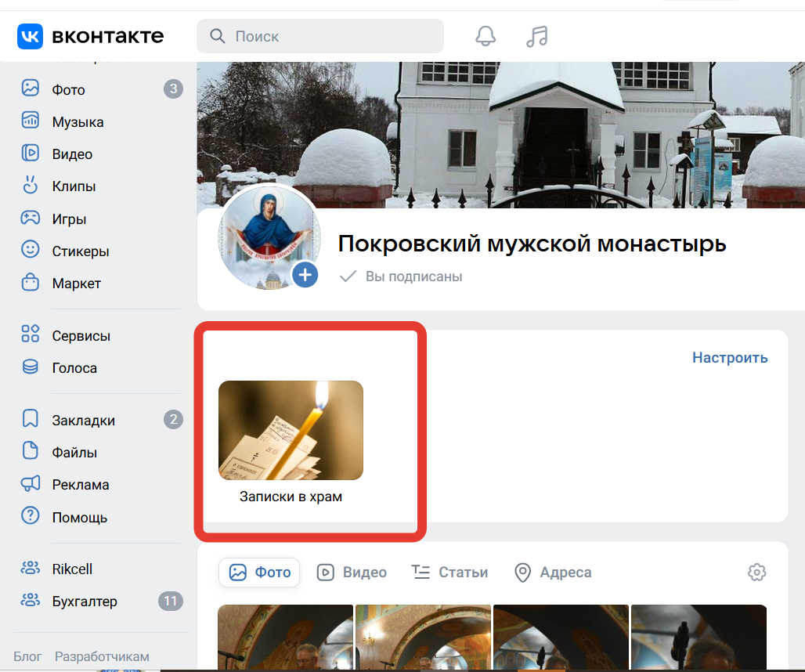Open the Записки в храм thumbnail

pos(291,431)
